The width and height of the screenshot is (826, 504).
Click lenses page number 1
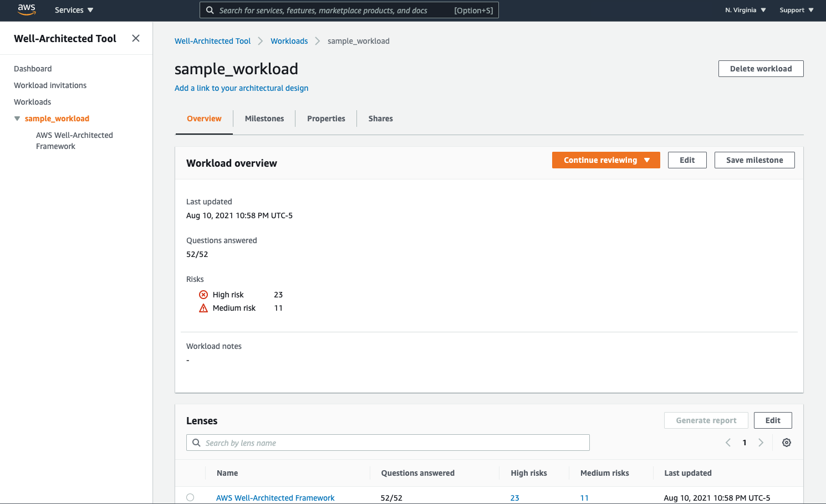tap(745, 443)
